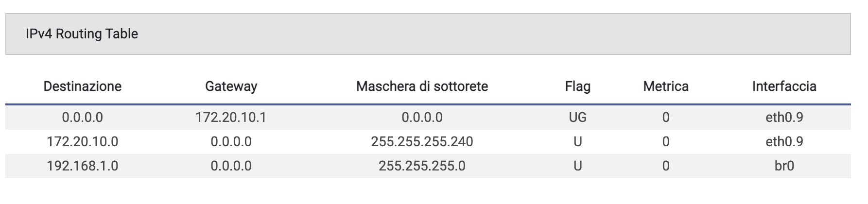Select destination 192.168.1.0 cell
Image resolution: width=868 pixels, height=204 pixels.
coord(83,166)
